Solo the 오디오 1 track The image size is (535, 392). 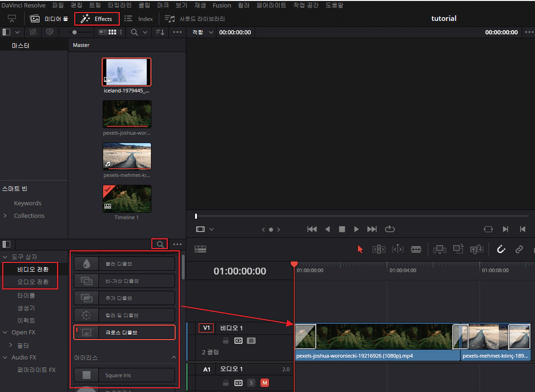coord(251,383)
